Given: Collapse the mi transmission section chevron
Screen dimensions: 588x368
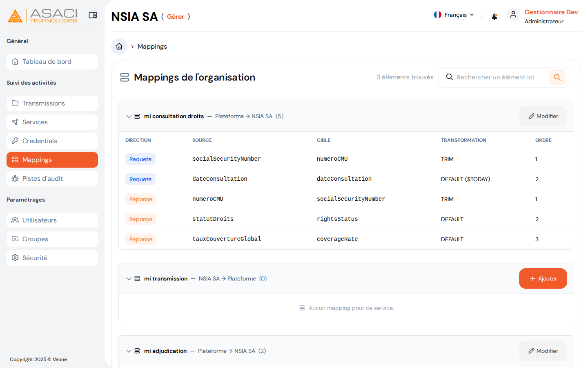Looking at the screenshot, I should click(129, 279).
